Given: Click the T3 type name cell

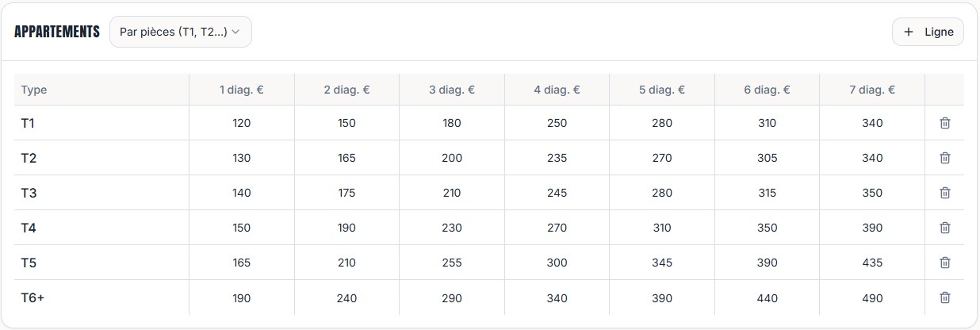Looking at the screenshot, I should coord(101,193).
